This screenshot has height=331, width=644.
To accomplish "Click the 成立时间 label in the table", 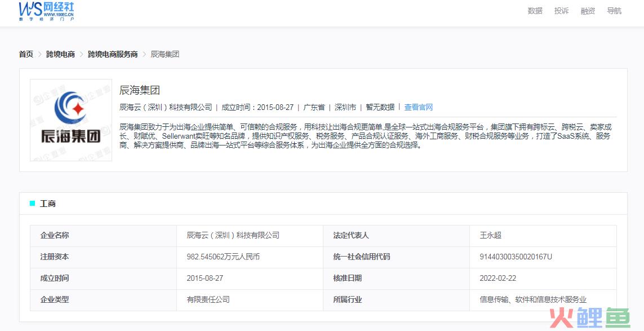I will click(x=55, y=279).
